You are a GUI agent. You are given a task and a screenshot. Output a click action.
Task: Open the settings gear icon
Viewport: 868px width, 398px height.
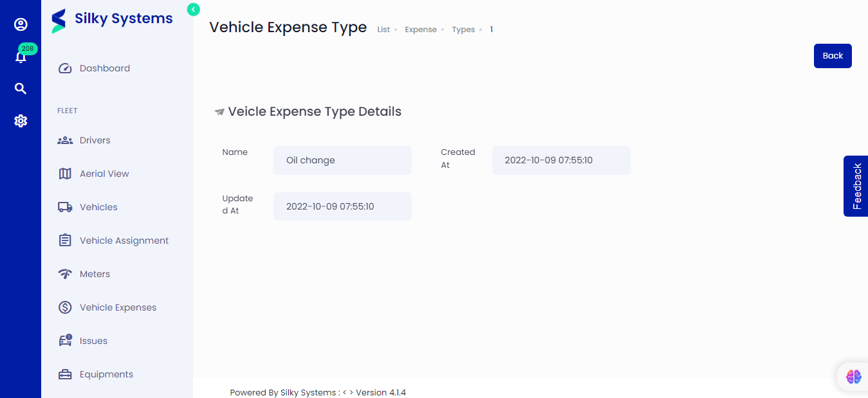(21, 120)
